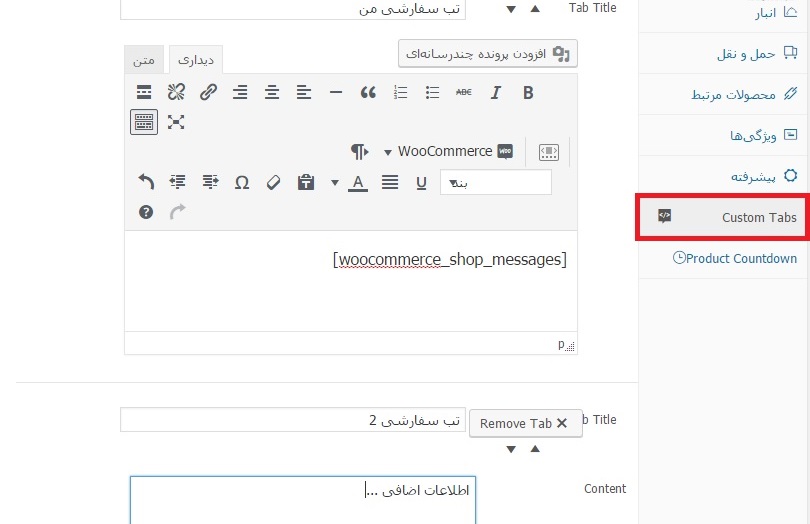The height and width of the screenshot is (524, 810).
Task: Open distraction-free fullscreen mode
Action: pyautogui.click(x=176, y=122)
